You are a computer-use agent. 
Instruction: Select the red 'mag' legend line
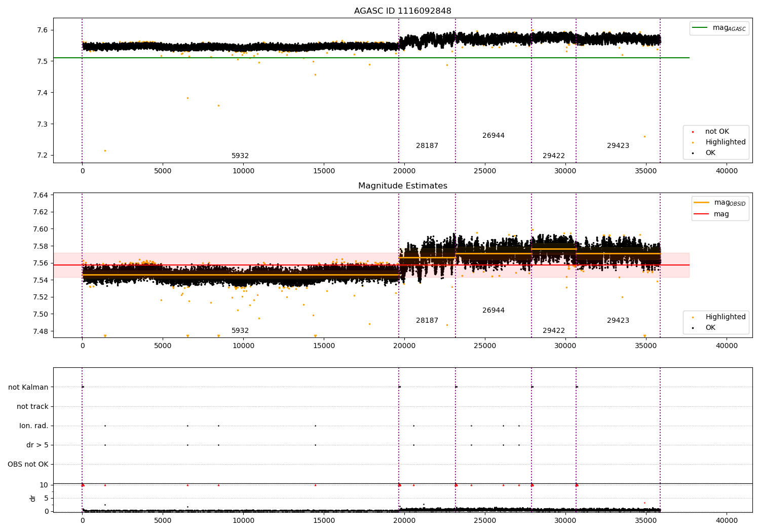[x=701, y=214]
